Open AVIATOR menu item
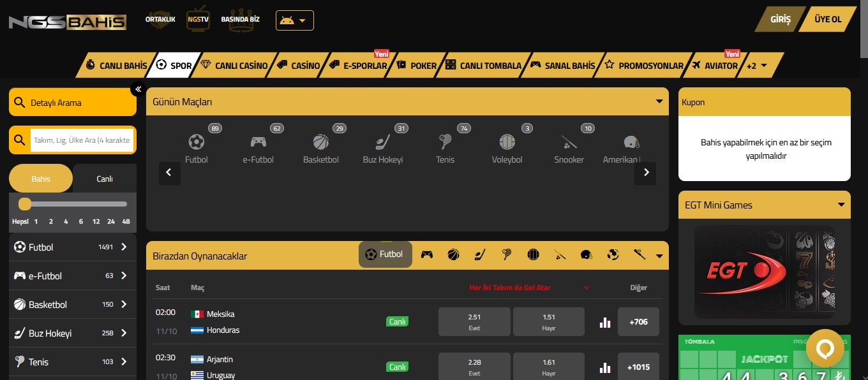Image resolution: width=868 pixels, height=380 pixels. (x=714, y=65)
